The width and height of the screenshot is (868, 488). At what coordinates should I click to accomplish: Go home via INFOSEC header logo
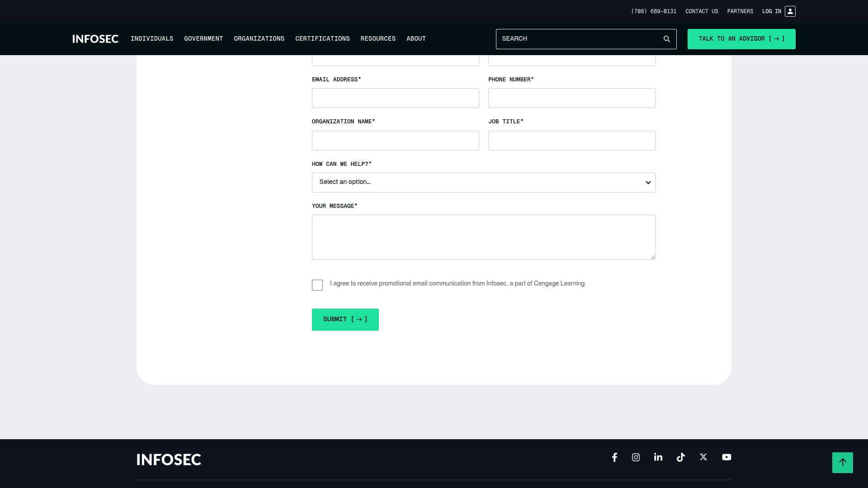(95, 39)
